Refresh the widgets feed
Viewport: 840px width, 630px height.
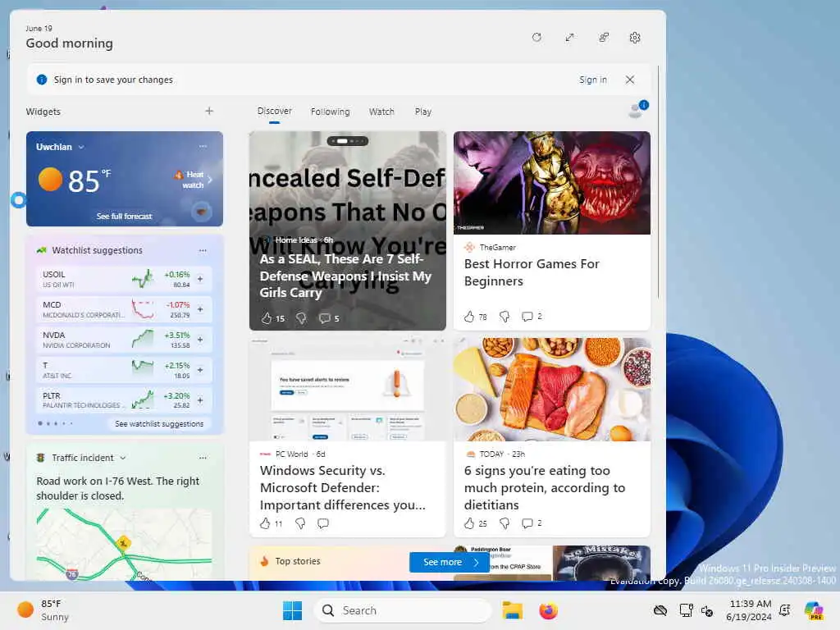536,38
